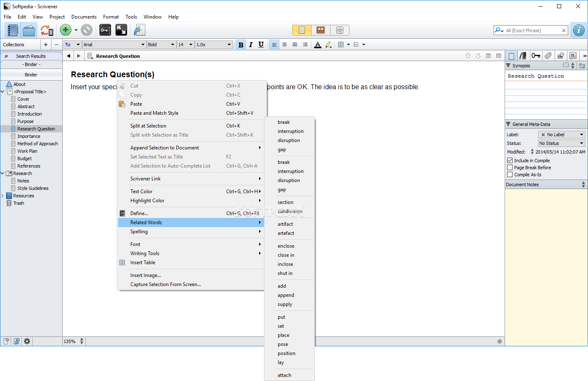Open the Bold style dropdown
This screenshot has height=381, width=588.
162,45
